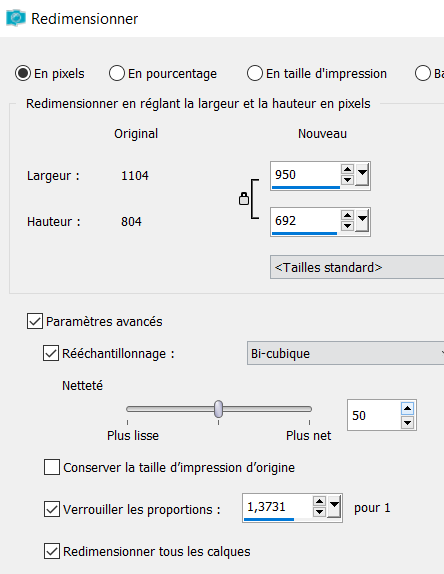Decrease sharpness value with down arrow
Screen dimensions: 444x574
pos(407,422)
